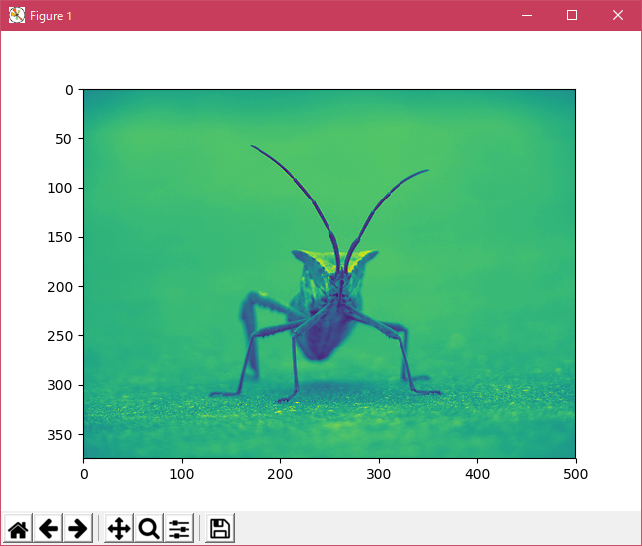Image resolution: width=642 pixels, height=546 pixels.
Task: Close the Figure 1 window
Action: click(618, 16)
